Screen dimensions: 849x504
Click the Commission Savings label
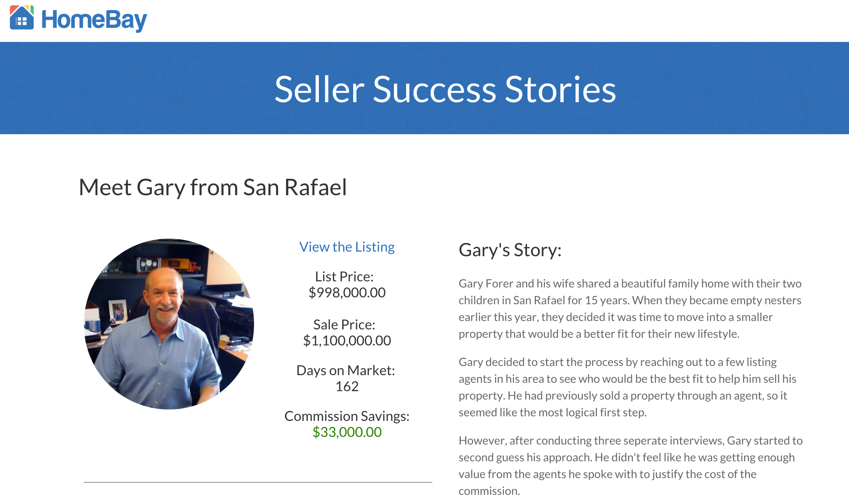pyautogui.click(x=347, y=416)
